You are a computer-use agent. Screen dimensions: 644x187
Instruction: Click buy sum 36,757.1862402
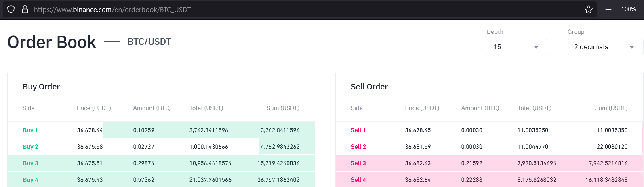278,180
